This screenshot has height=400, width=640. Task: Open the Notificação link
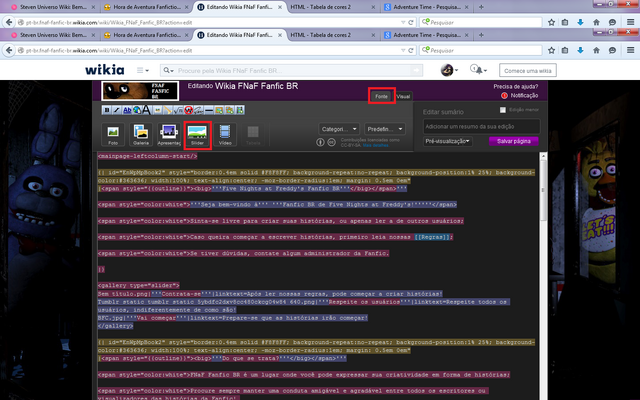pyautogui.click(x=524, y=96)
